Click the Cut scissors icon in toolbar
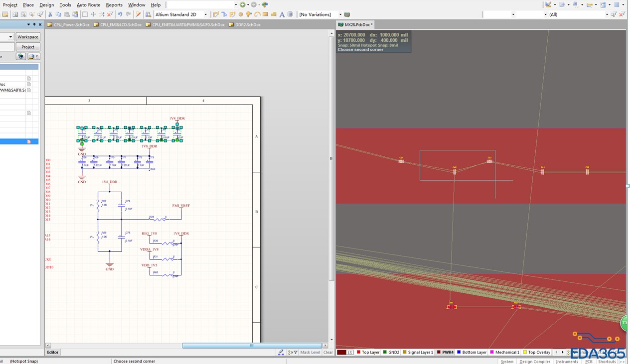The image size is (633, 364). [50, 14]
